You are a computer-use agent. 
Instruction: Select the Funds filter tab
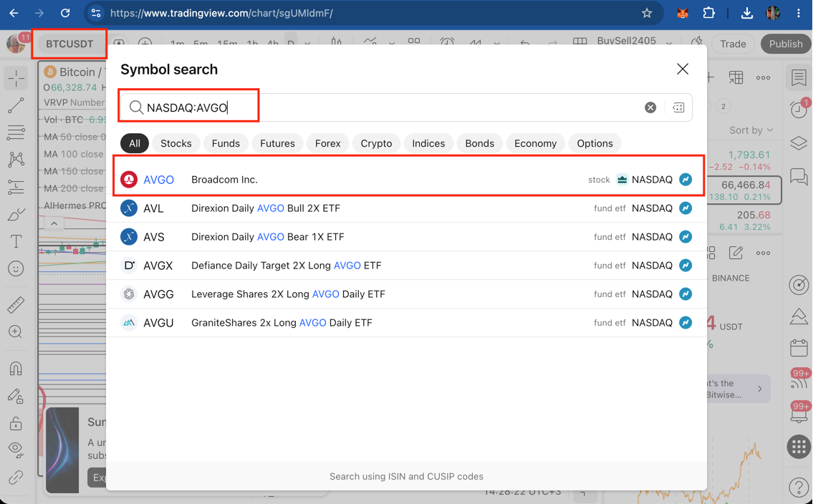[x=226, y=143]
